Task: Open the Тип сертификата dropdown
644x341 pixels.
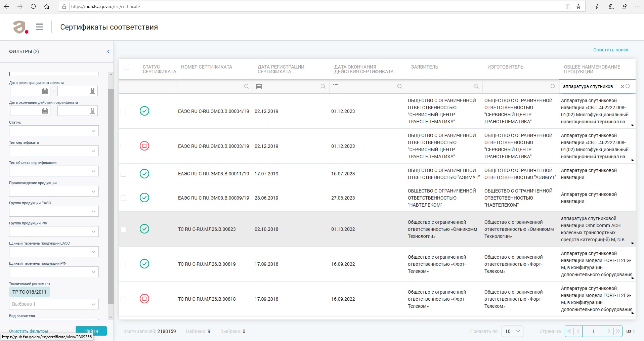Action: (54, 151)
